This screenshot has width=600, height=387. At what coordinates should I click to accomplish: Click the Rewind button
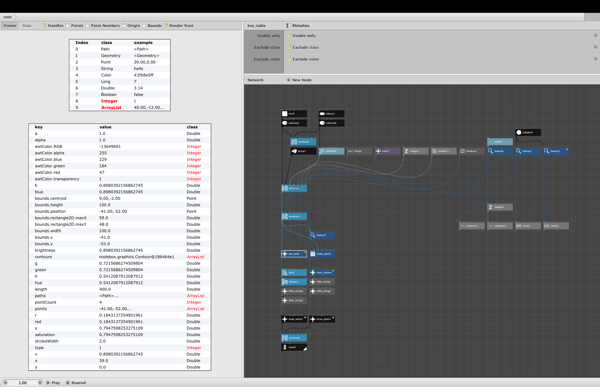point(76,382)
